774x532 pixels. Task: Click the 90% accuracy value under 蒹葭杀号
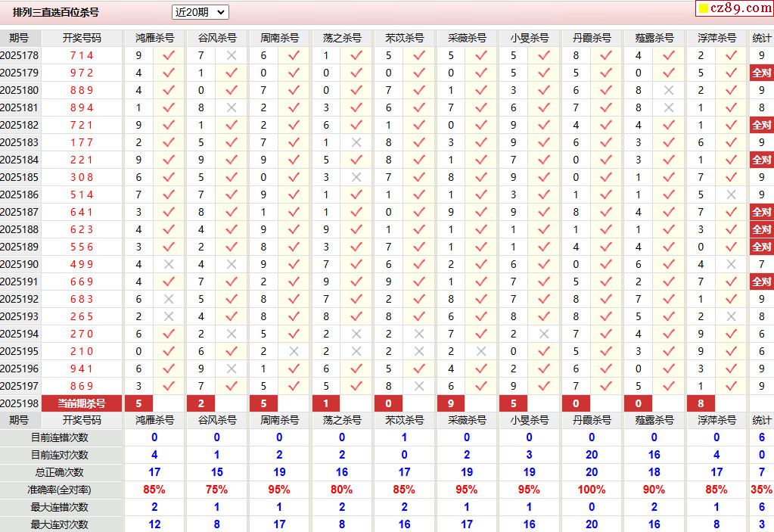tap(654, 490)
